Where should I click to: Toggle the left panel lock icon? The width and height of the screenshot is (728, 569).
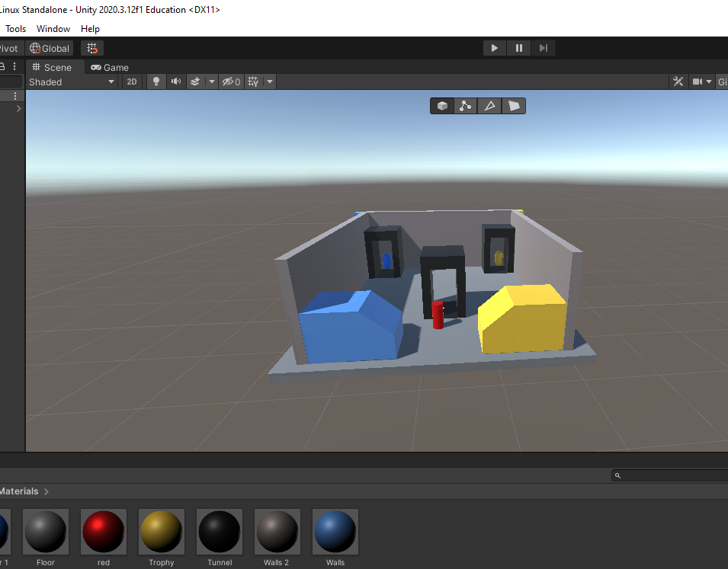pyautogui.click(x=2, y=66)
